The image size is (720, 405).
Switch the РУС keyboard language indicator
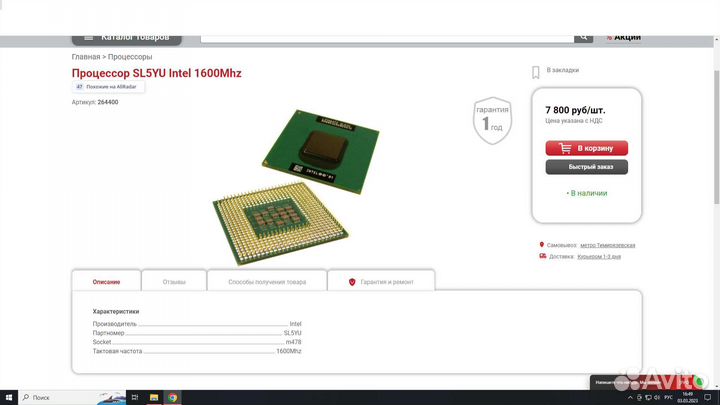tap(668, 398)
